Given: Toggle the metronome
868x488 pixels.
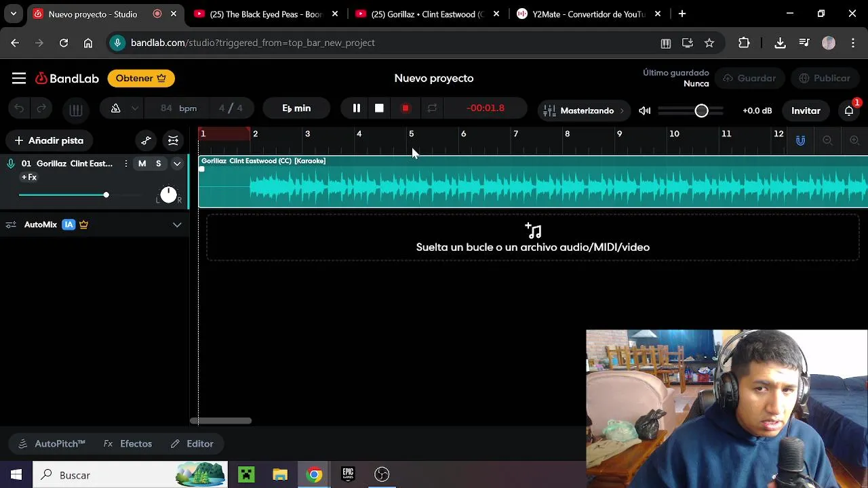Looking at the screenshot, I should (115, 108).
